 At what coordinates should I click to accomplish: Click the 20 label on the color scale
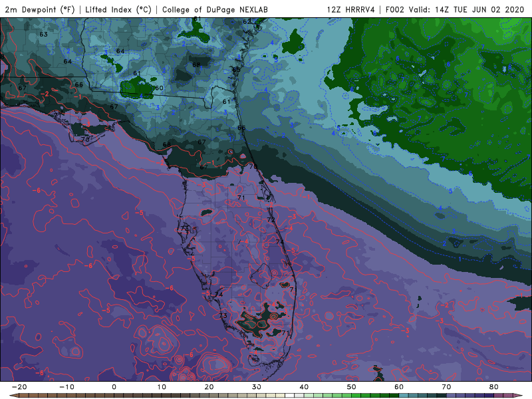point(209,387)
